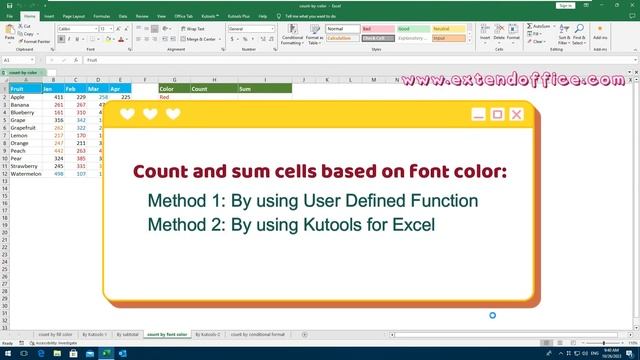This screenshot has width=640, height=360.
Task: Click the Save icon in title bar
Action: point(9,6)
